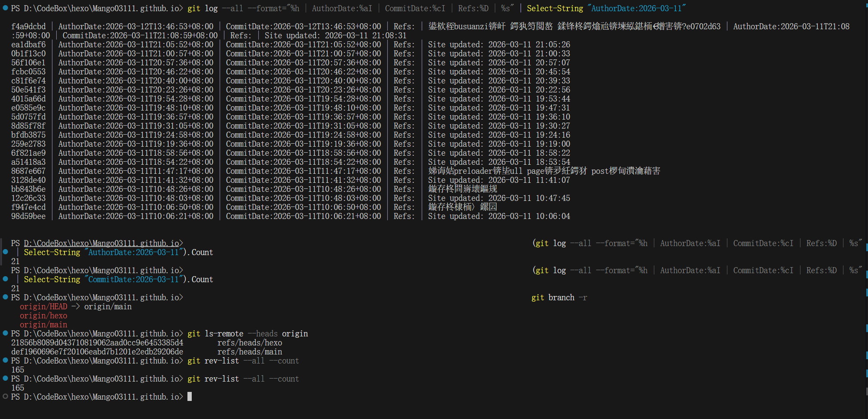868x419 pixels.
Task: Click the 'refs/heads/hexo' ref entry
Action: pyautogui.click(x=250, y=342)
